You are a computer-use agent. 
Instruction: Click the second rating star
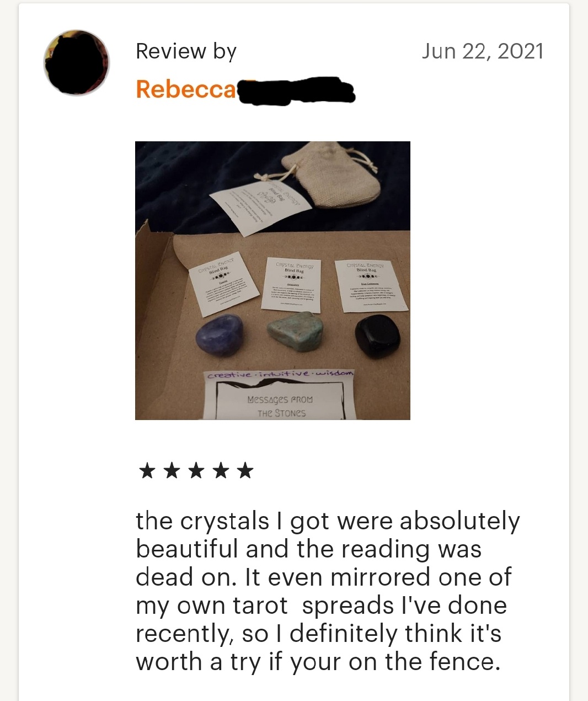(172, 471)
